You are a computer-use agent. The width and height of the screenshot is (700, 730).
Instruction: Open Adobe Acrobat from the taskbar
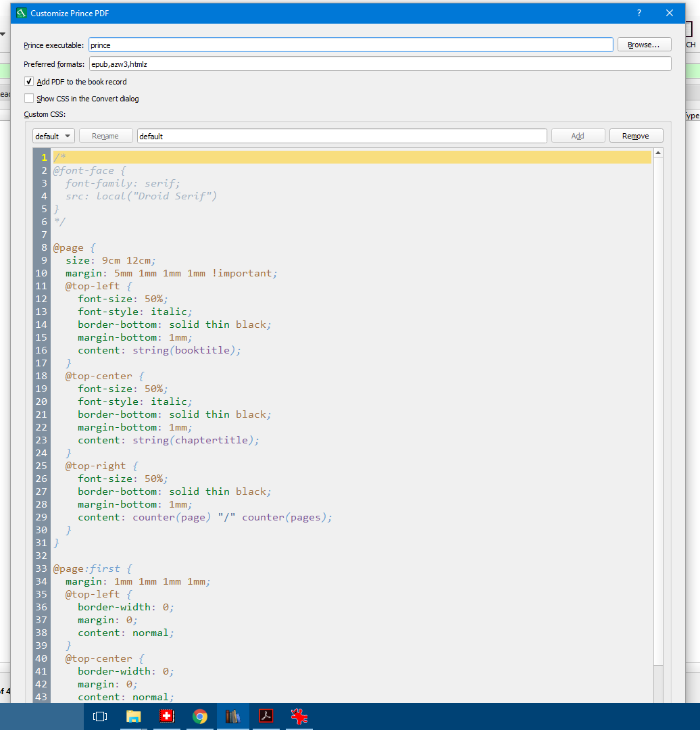266,716
